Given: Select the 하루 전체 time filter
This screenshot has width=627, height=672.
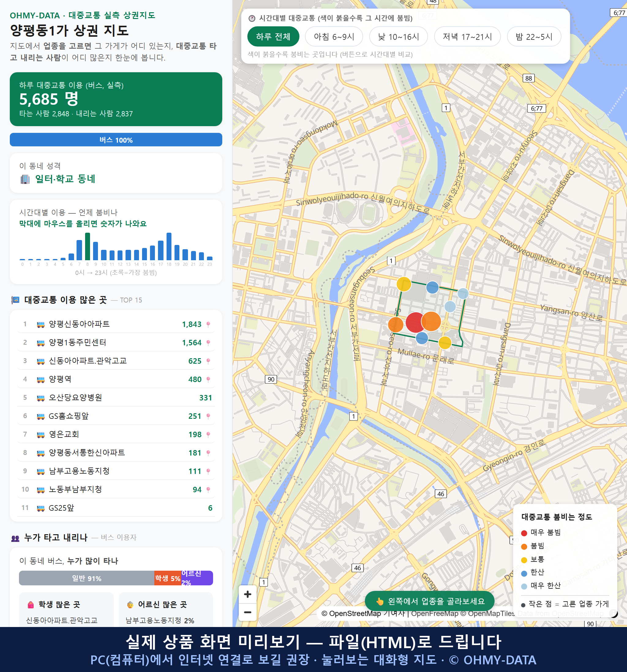Looking at the screenshot, I should pyautogui.click(x=273, y=36).
